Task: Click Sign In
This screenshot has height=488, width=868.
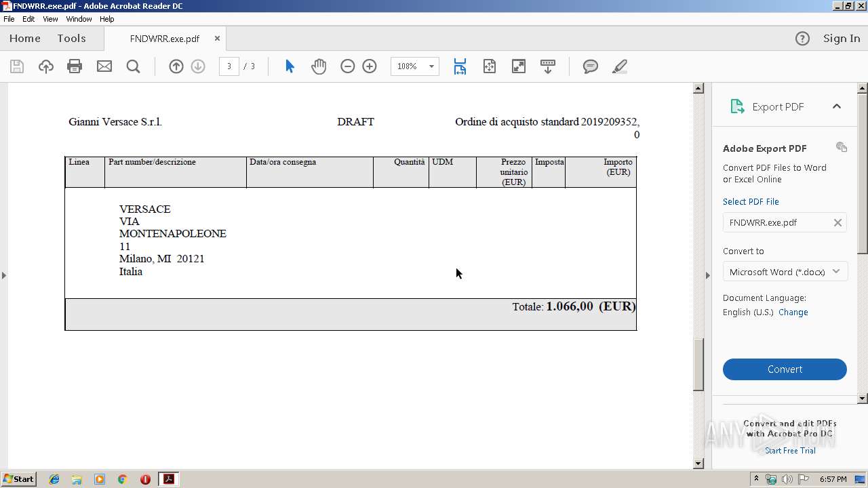Action: coord(842,39)
